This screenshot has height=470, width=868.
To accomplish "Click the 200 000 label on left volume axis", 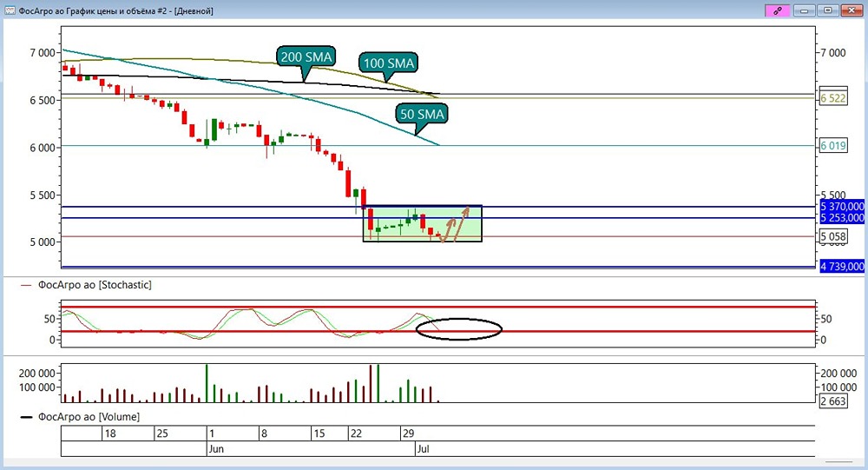I will coord(37,373).
